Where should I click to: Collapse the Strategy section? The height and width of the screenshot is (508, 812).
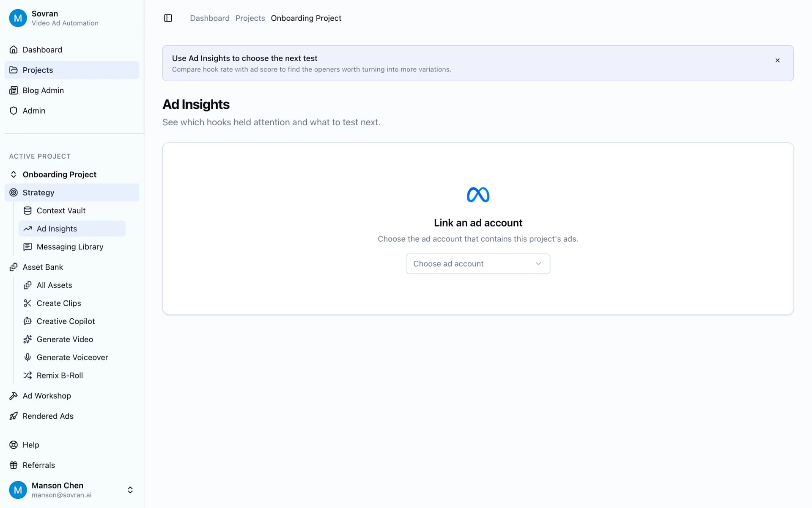coord(72,193)
